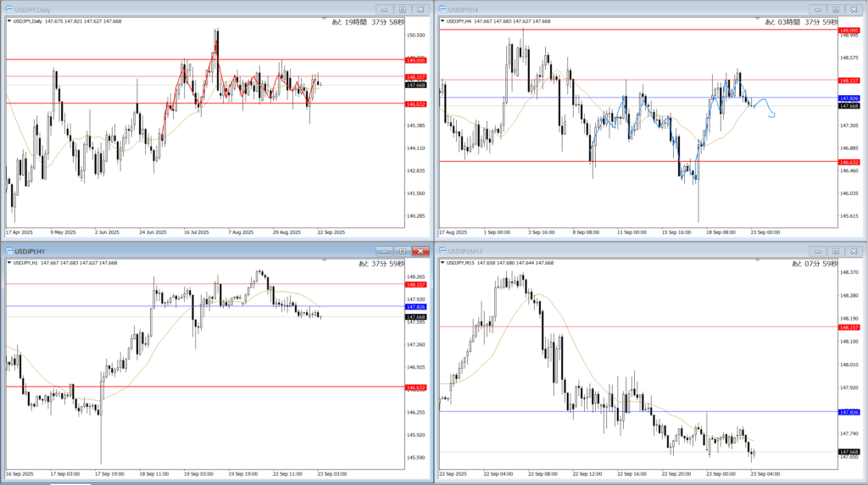Close the USDJPY,H1 chart with red X
Screen dimensions: 868x485
tap(420, 251)
